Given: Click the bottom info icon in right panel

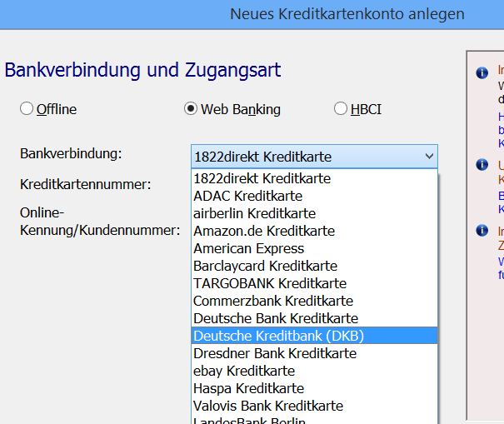Looking at the screenshot, I should [x=482, y=231].
